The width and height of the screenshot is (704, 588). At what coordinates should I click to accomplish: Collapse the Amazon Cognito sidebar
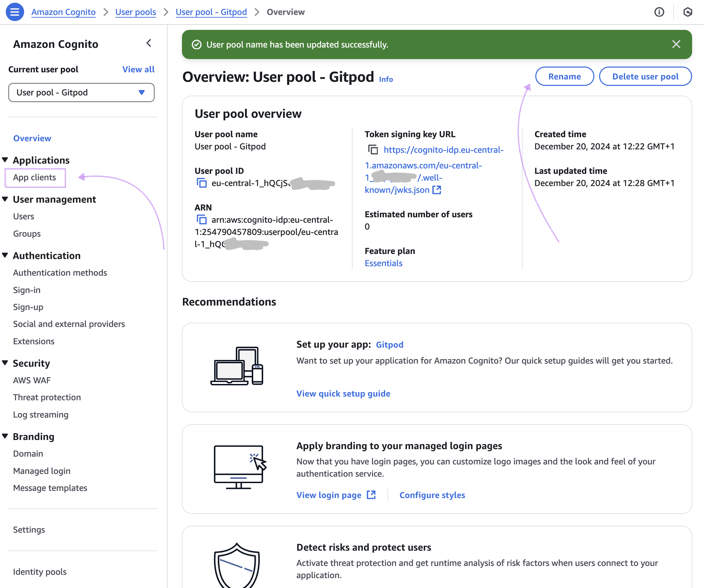149,43
